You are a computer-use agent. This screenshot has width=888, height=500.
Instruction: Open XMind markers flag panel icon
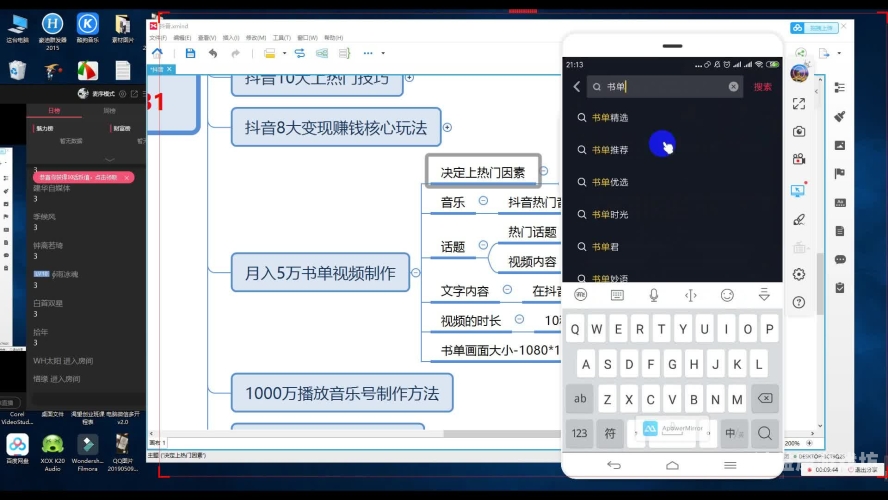coord(840,173)
